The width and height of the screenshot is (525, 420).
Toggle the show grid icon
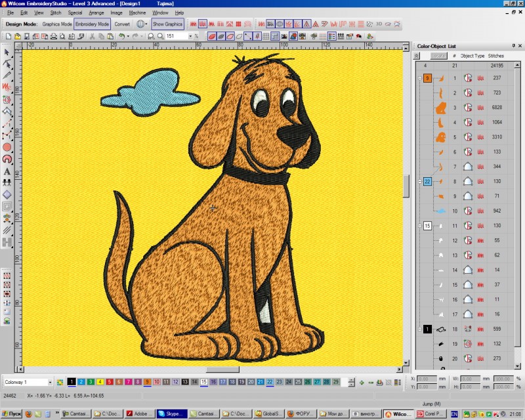[x=266, y=36]
